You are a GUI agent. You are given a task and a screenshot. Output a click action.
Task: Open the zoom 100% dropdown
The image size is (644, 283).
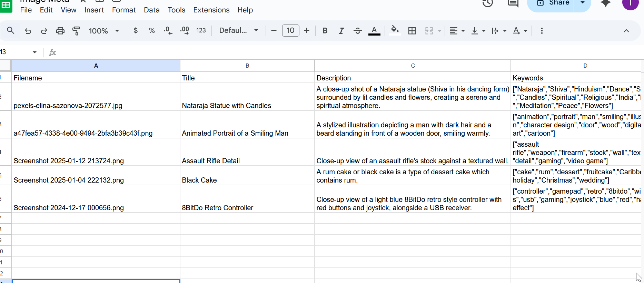[x=104, y=31]
